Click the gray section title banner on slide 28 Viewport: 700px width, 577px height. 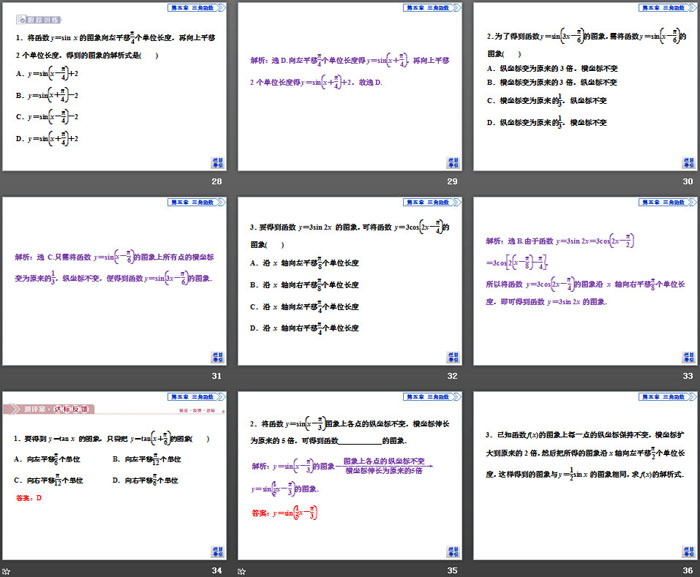coord(38,20)
